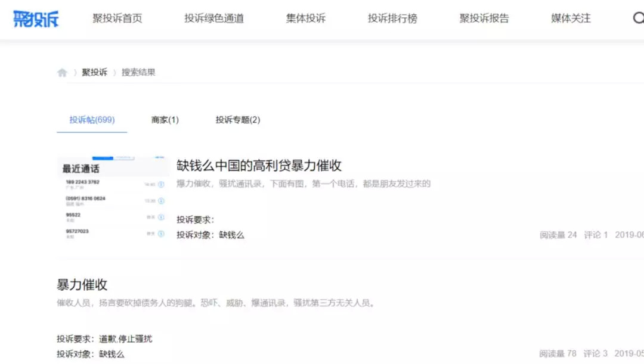Open 媒体关注 page
Screen dimensions: 644x364
click(x=571, y=18)
